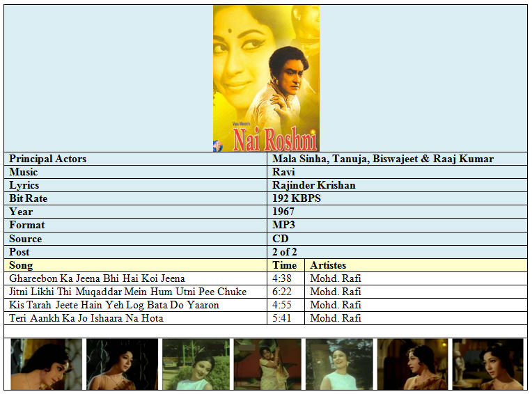The image size is (532, 394).
Task: Click the Nai Roshni movie poster
Action: pyautogui.click(x=266, y=79)
